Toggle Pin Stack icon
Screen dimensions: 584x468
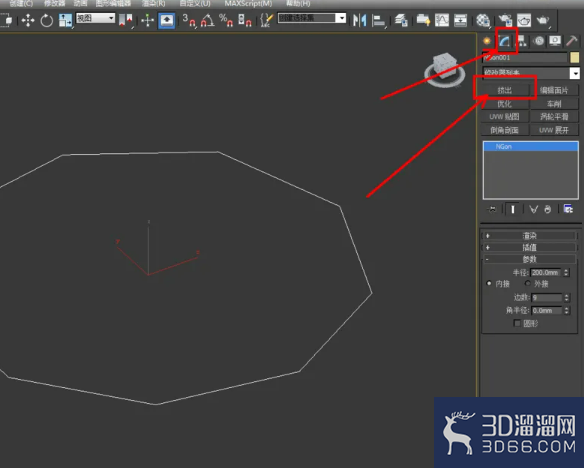492,209
